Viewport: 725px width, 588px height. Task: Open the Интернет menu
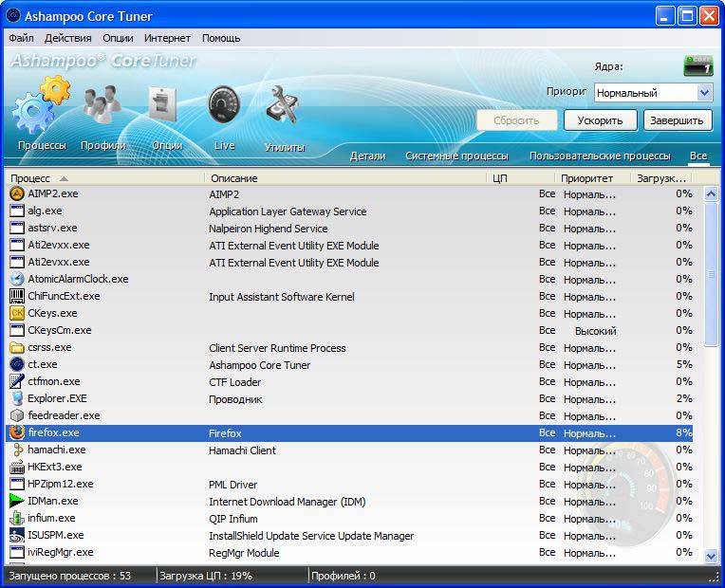coord(167,38)
